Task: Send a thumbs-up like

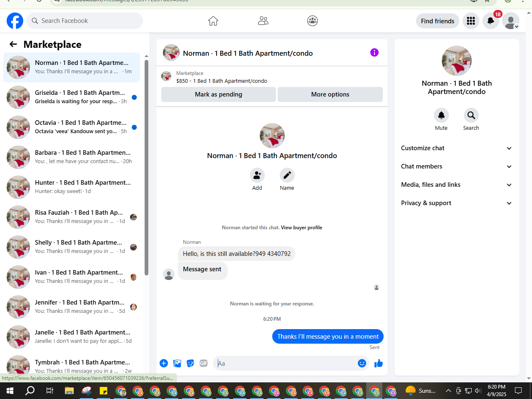Action: click(378, 363)
